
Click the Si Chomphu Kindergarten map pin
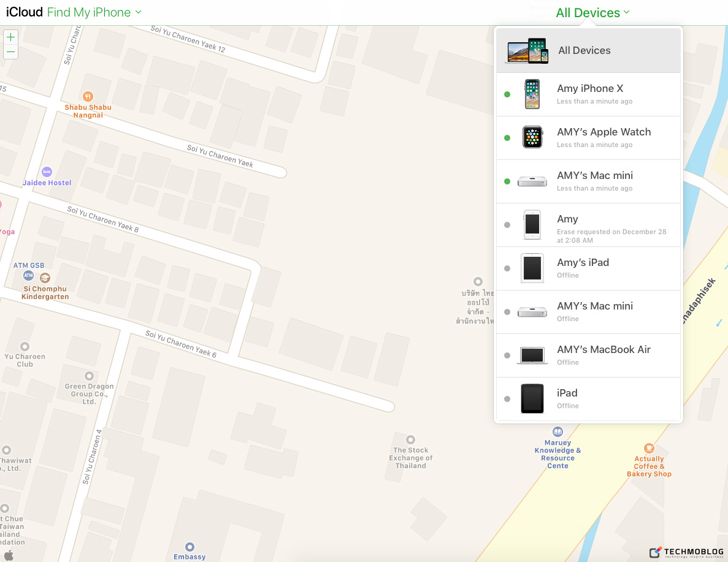(45, 278)
